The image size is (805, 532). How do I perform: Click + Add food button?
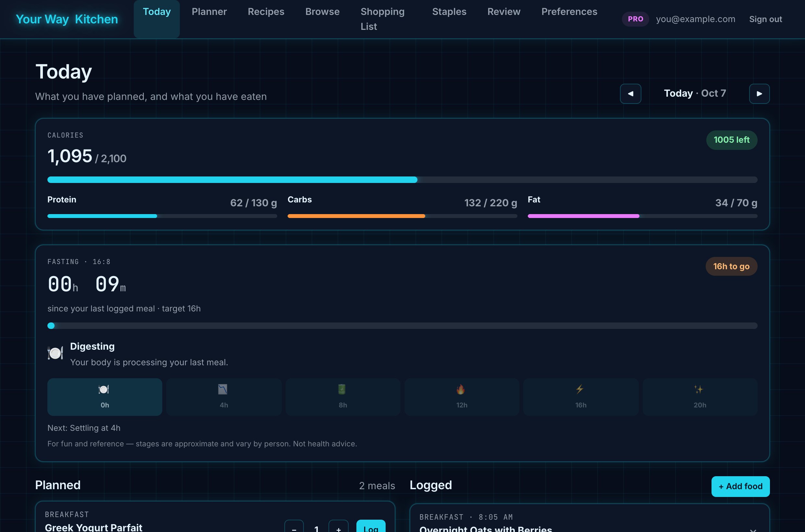740,486
